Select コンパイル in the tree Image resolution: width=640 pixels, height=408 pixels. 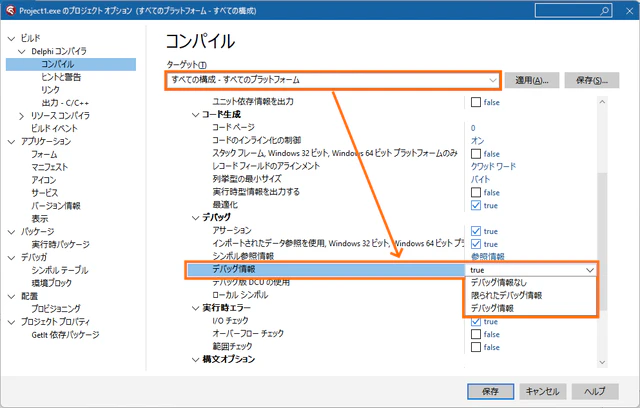[x=58, y=64]
